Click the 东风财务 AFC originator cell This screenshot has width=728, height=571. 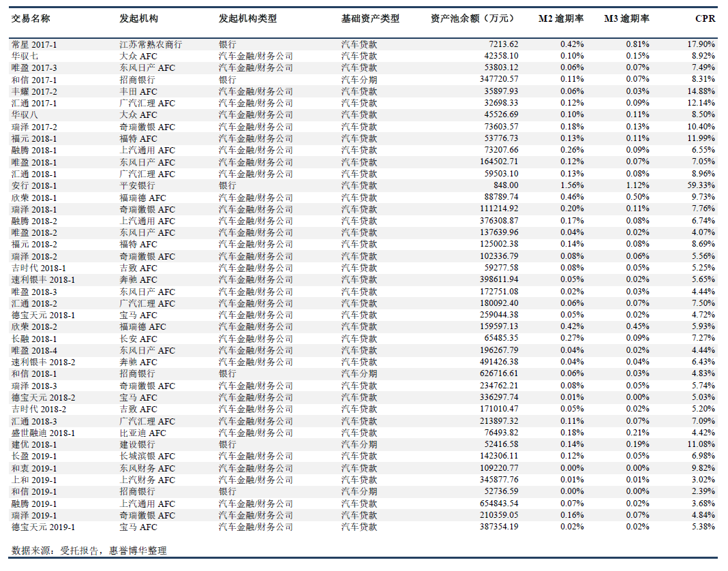pyautogui.click(x=147, y=468)
